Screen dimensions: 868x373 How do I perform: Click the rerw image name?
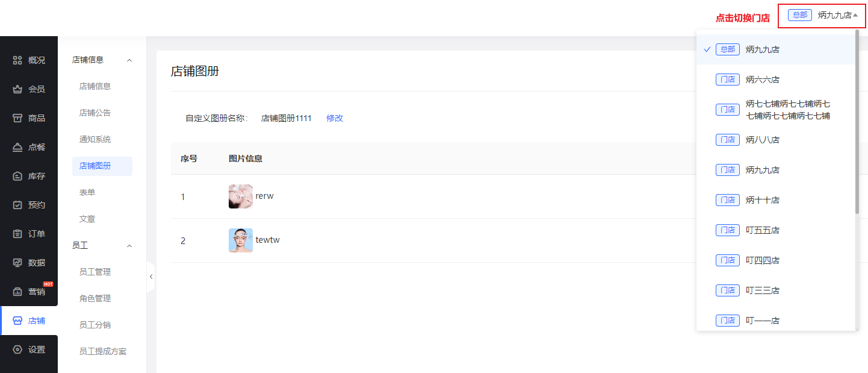265,196
